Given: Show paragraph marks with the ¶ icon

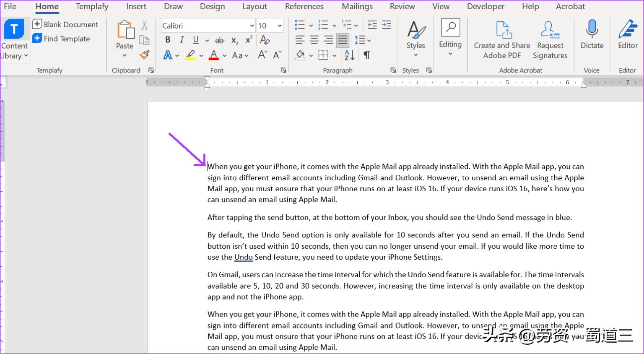Looking at the screenshot, I should (x=366, y=55).
